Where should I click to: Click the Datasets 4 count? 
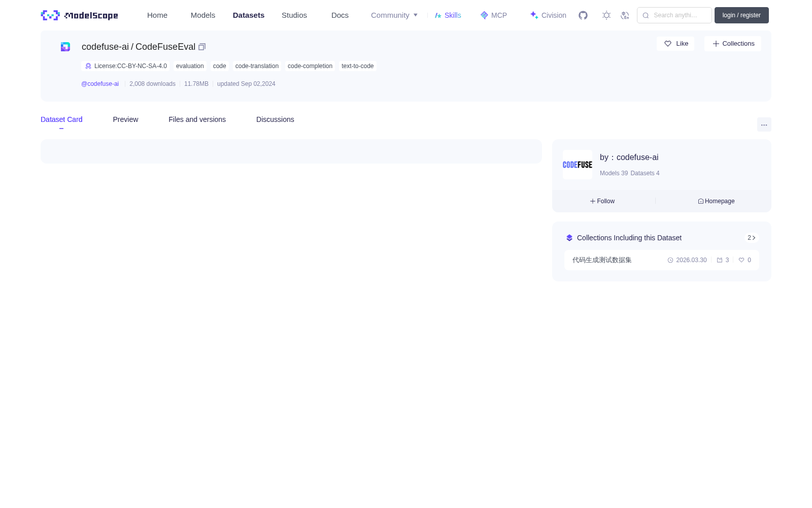click(x=645, y=173)
